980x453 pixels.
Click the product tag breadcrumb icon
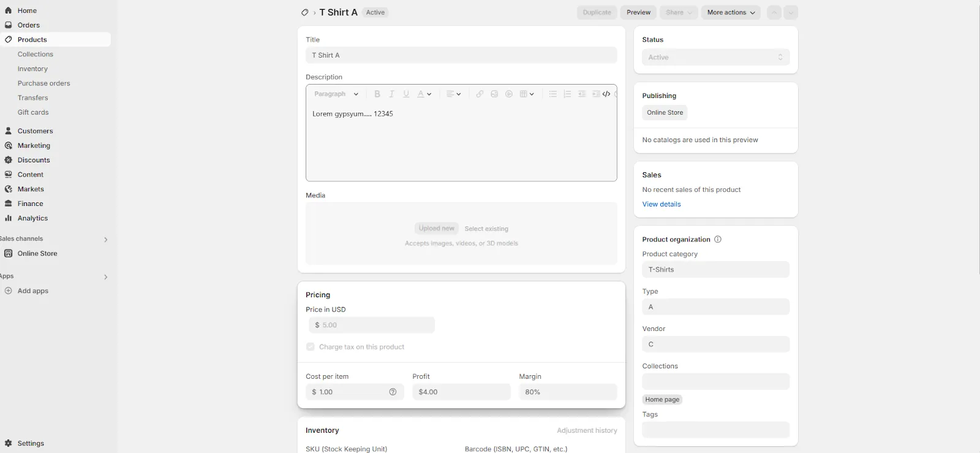click(x=304, y=12)
